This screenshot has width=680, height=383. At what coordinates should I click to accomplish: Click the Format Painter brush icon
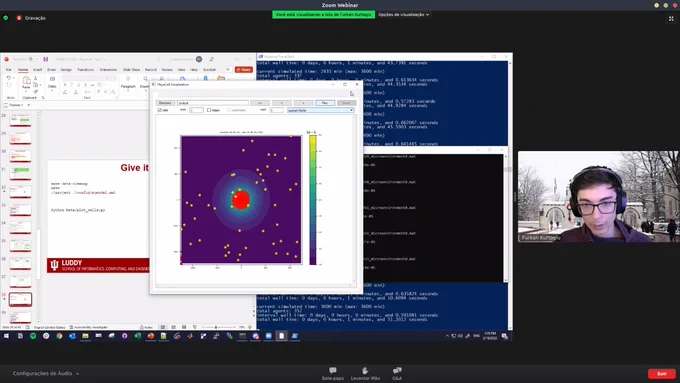tap(36, 91)
